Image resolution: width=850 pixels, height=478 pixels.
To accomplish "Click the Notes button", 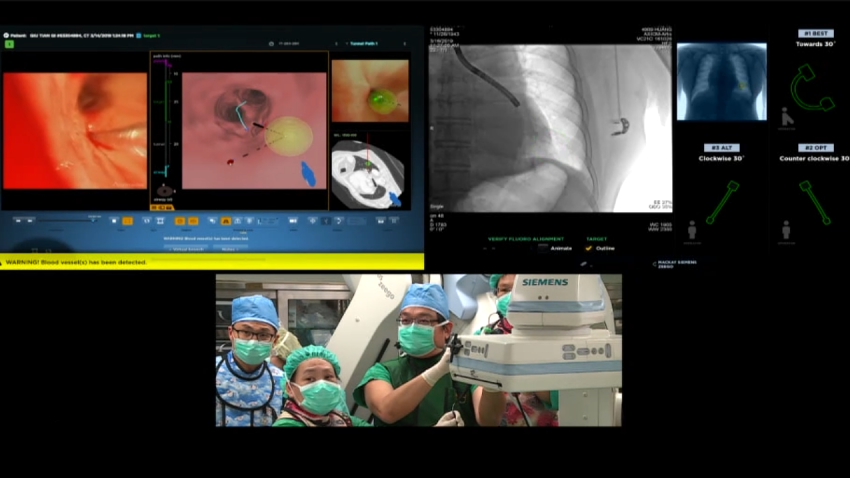I will click(229, 248).
